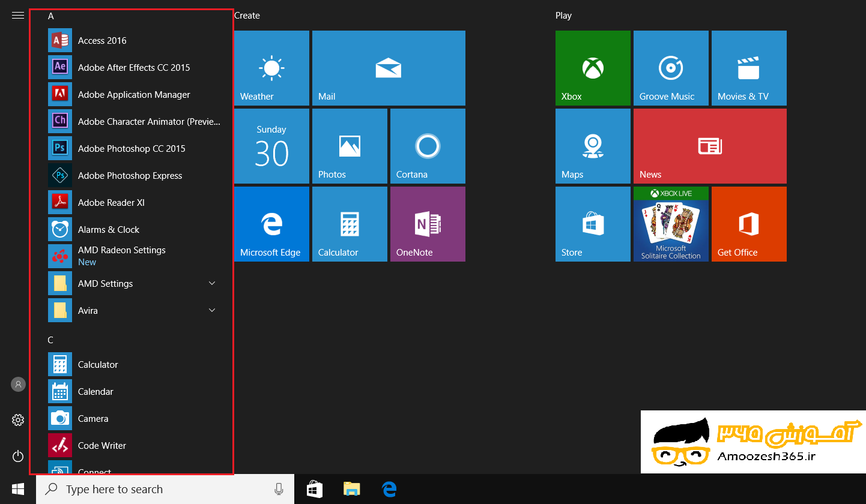The width and height of the screenshot is (866, 504).
Task: Open the Movies & TV tile
Action: pos(749,68)
